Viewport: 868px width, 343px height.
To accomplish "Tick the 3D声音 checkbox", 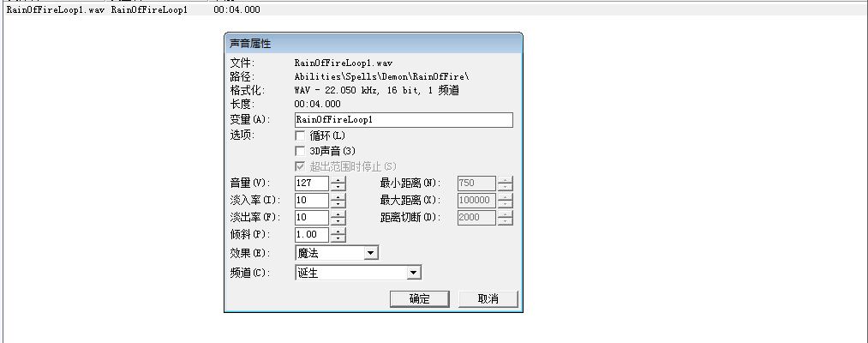I will (300, 151).
